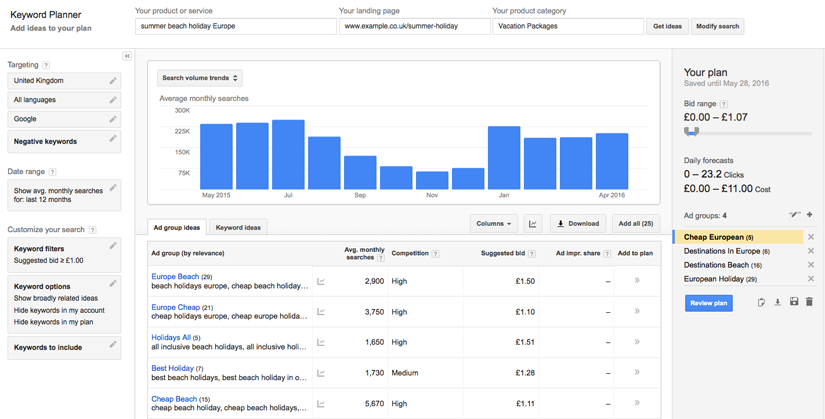This screenshot has width=825, height=419.
Task: Click the July bar in search chart
Action: click(x=288, y=155)
